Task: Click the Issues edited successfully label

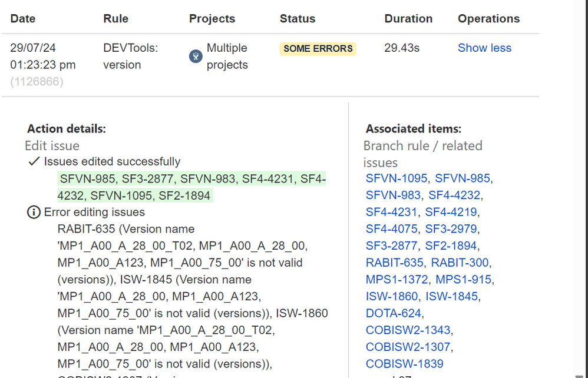Action: (112, 161)
